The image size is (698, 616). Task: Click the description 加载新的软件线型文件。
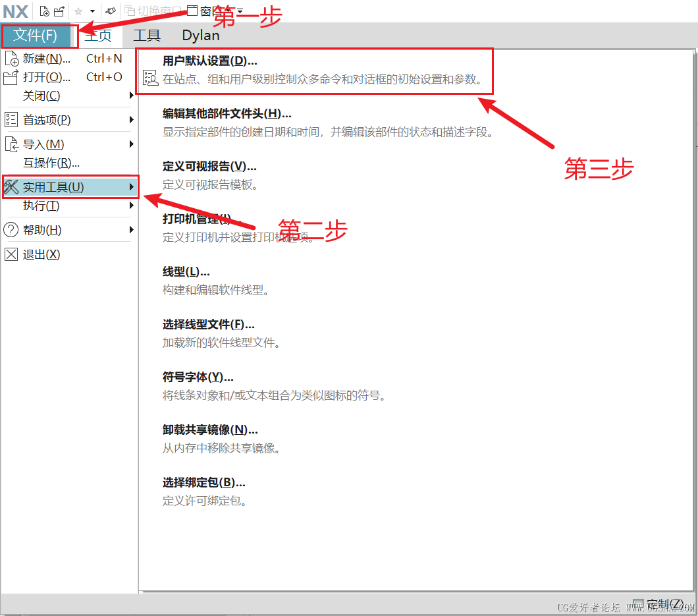tap(222, 343)
